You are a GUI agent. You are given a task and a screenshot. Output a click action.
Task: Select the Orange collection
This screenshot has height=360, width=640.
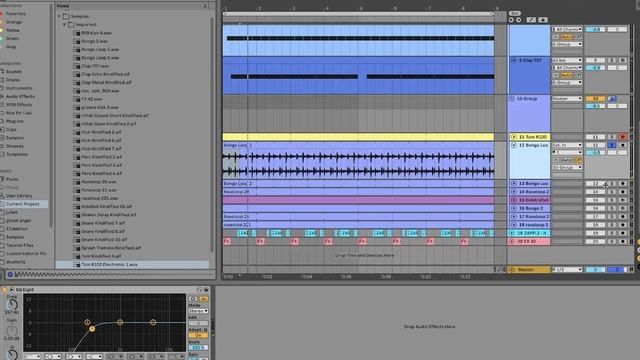coord(13,22)
